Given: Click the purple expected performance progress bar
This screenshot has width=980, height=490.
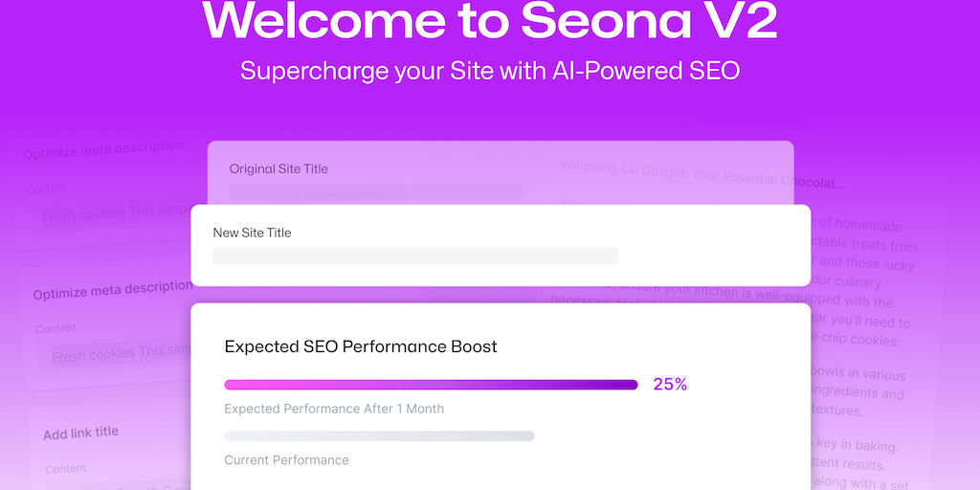Looking at the screenshot, I should (x=431, y=385).
